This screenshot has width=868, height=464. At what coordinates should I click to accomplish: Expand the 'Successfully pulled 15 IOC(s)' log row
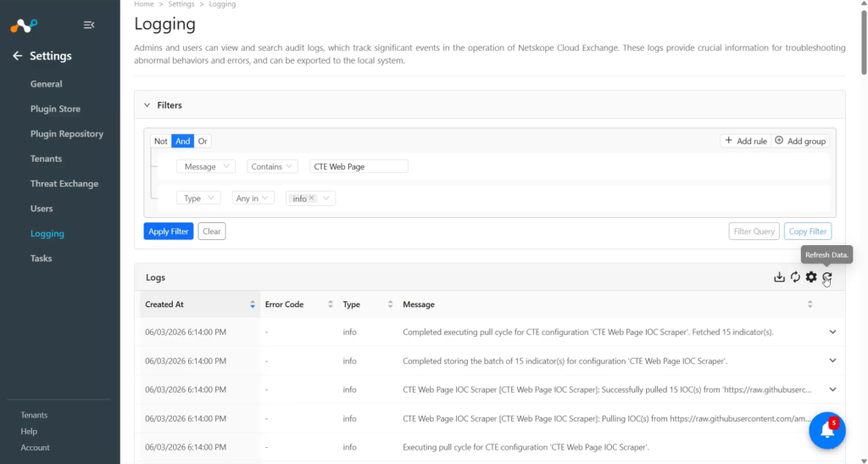coord(832,389)
